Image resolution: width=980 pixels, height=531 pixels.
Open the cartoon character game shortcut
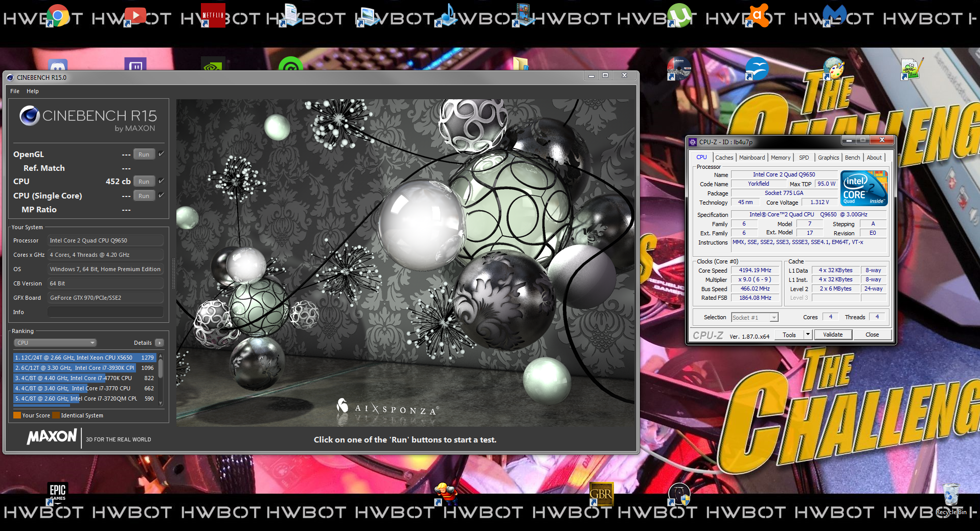click(x=446, y=493)
